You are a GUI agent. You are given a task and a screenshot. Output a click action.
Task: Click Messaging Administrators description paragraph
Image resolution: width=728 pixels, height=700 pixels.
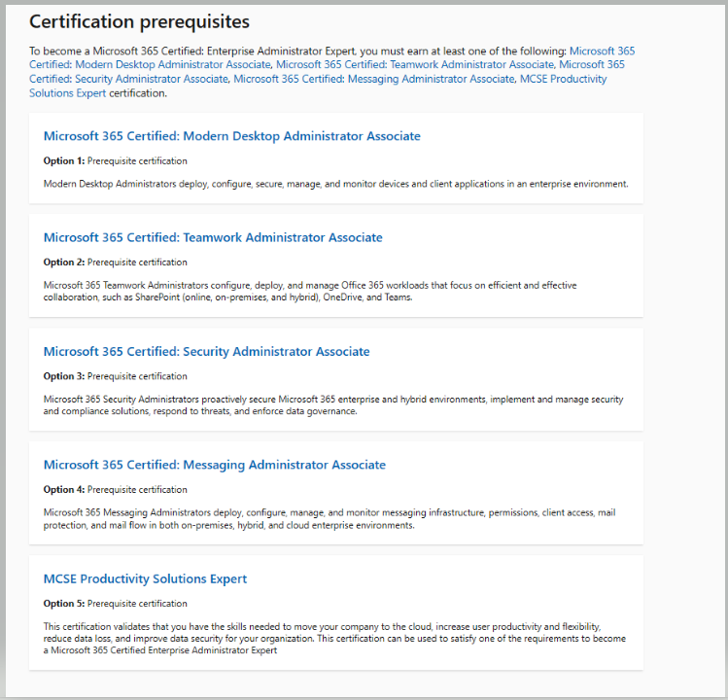tap(329, 519)
